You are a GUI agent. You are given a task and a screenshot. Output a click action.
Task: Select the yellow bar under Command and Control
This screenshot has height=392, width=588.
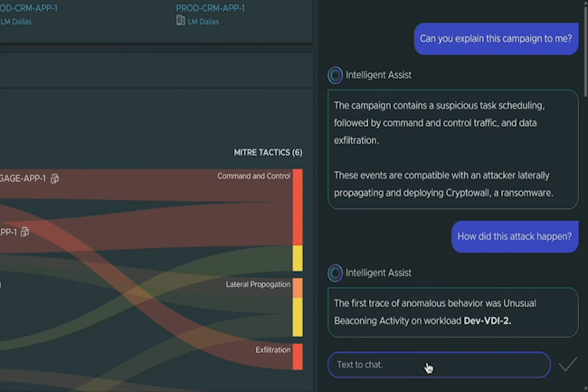298,258
